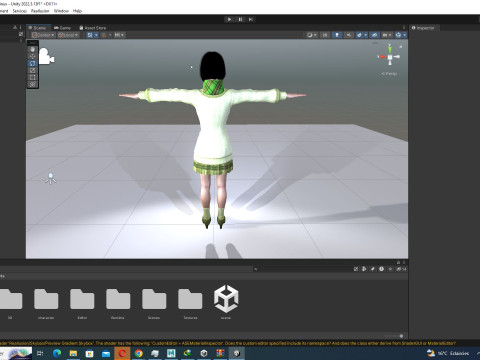Click the favorites star in Project panel
Viewport: 480px width, 360px height.
(390, 269)
